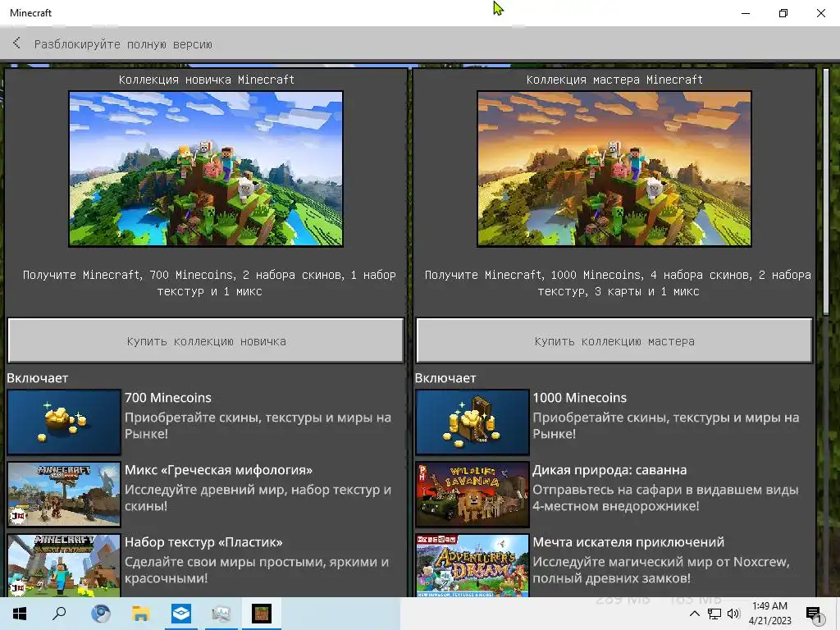840x630 pixels.
Task: Open the Adventurer's Dream map thumbnail
Action: click(472, 565)
